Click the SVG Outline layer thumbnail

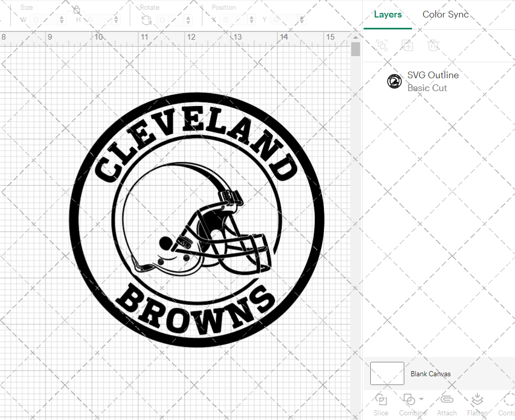click(x=394, y=81)
